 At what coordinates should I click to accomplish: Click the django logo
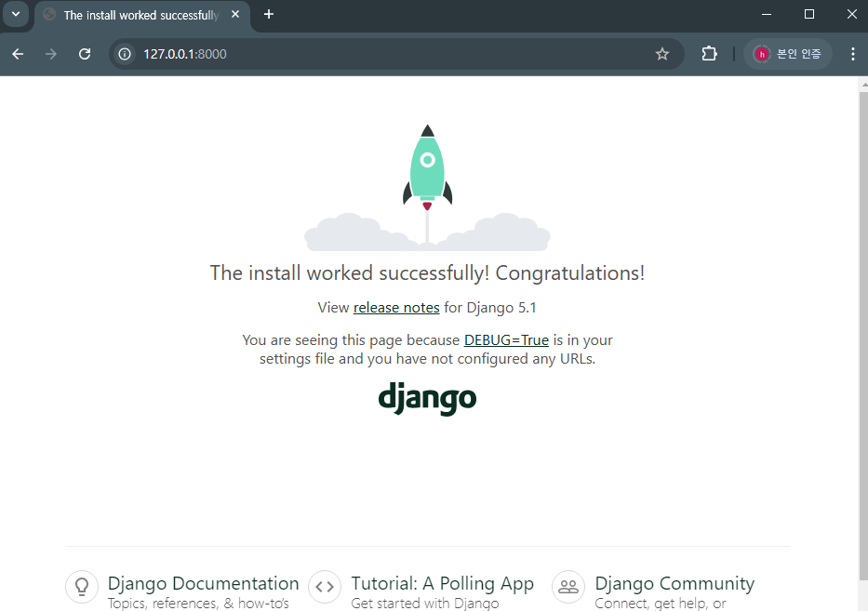coord(427,398)
